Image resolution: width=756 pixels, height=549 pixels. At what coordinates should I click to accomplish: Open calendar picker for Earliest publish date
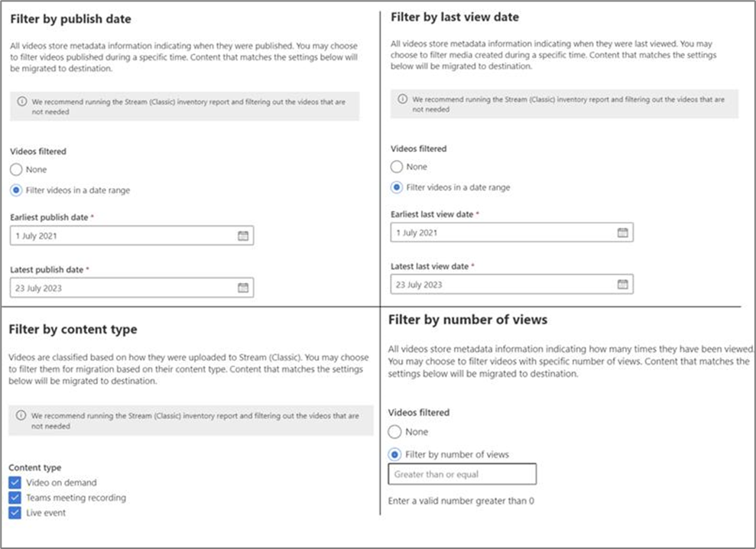pyautogui.click(x=243, y=236)
